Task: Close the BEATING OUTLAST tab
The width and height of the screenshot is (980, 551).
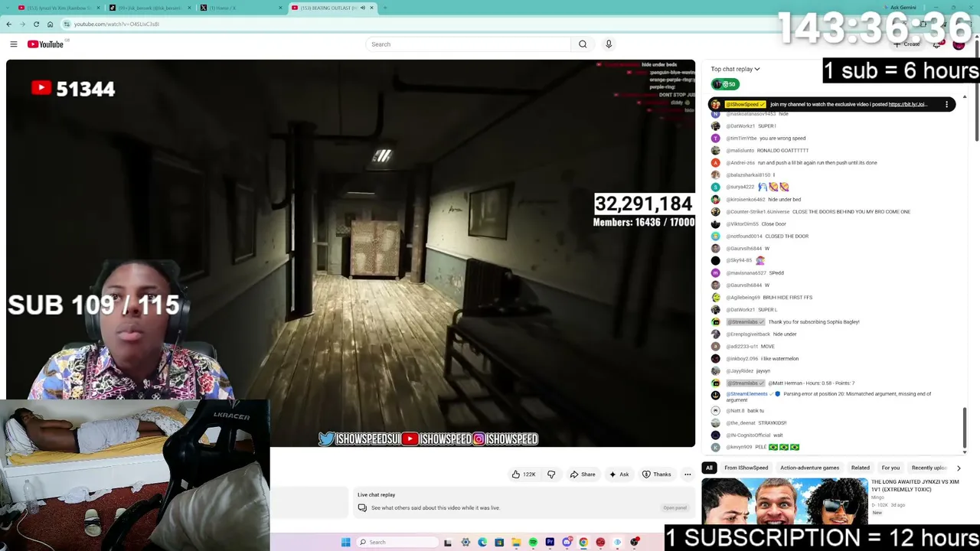Action: point(372,8)
